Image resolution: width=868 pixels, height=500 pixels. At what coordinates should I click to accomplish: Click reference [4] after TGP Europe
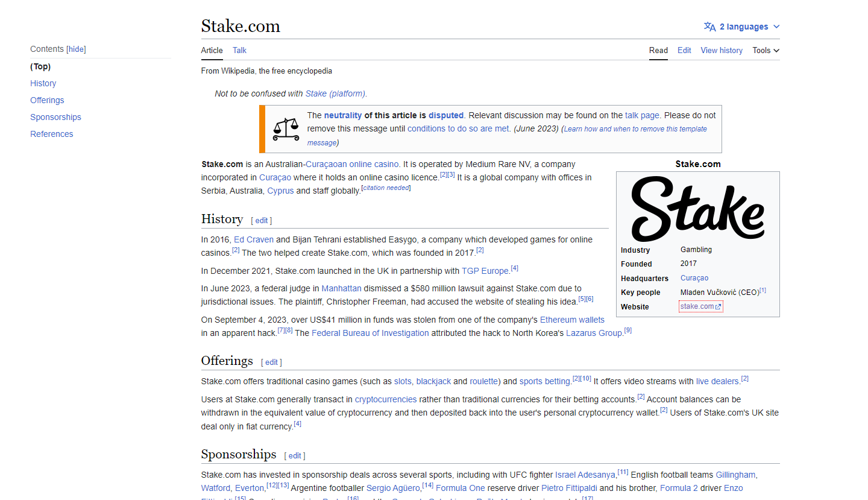(514, 268)
